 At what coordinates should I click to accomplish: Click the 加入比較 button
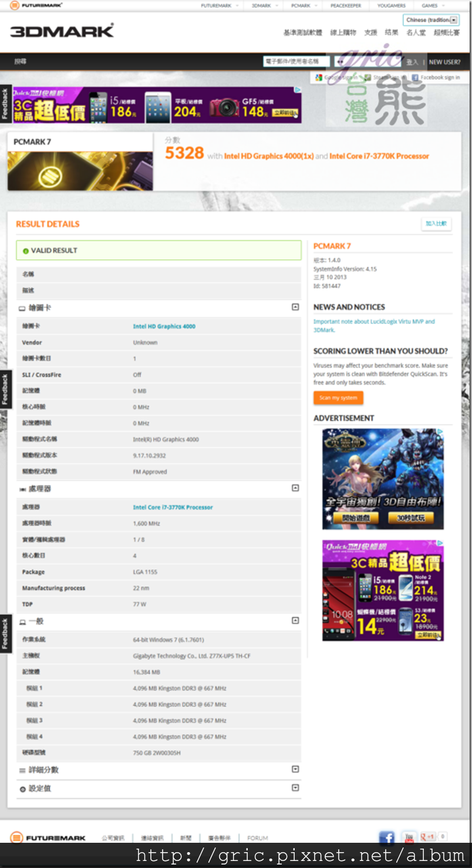tap(436, 224)
